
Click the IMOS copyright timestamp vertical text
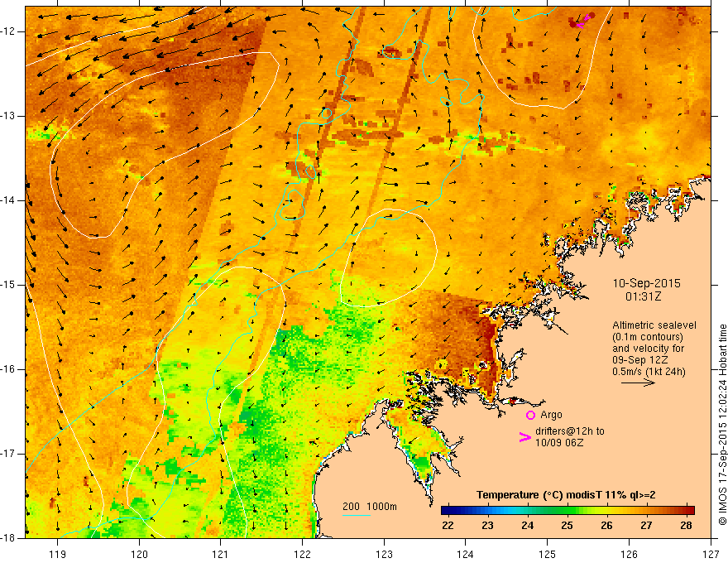722,425
